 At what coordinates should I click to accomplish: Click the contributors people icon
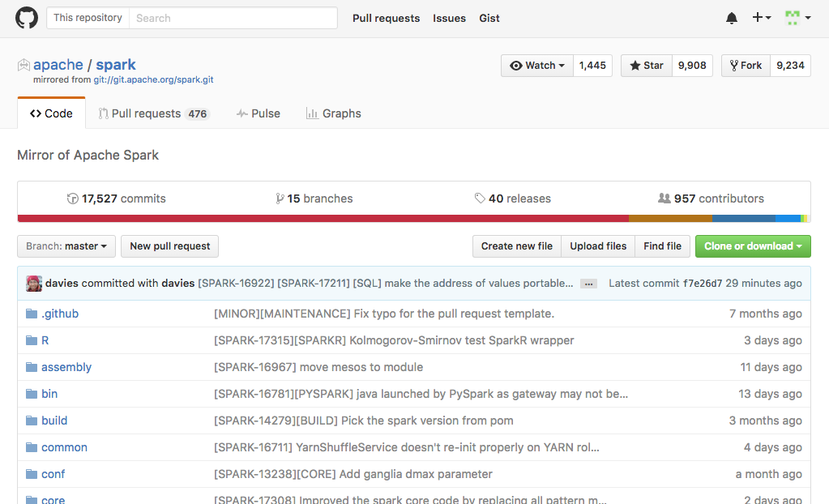click(x=664, y=199)
